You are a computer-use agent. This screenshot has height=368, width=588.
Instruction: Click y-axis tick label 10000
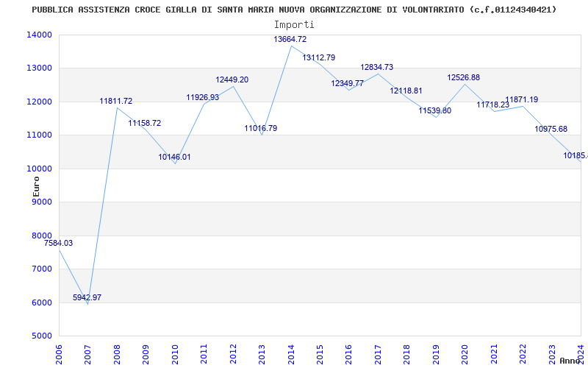click(x=39, y=169)
